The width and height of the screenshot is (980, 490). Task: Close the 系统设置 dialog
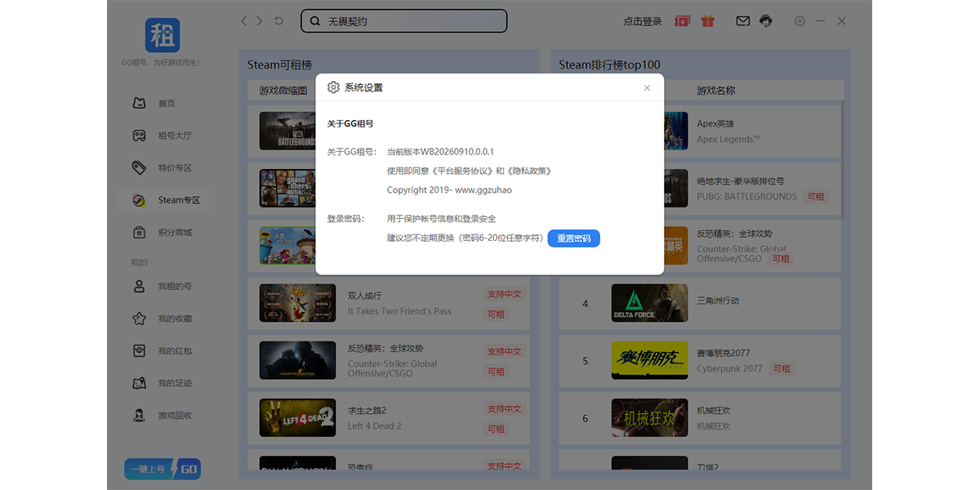(647, 87)
